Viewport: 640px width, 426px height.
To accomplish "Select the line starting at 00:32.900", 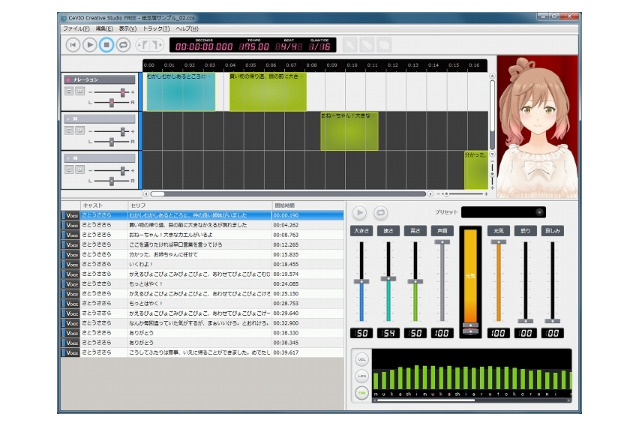I will [x=202, y=323].
